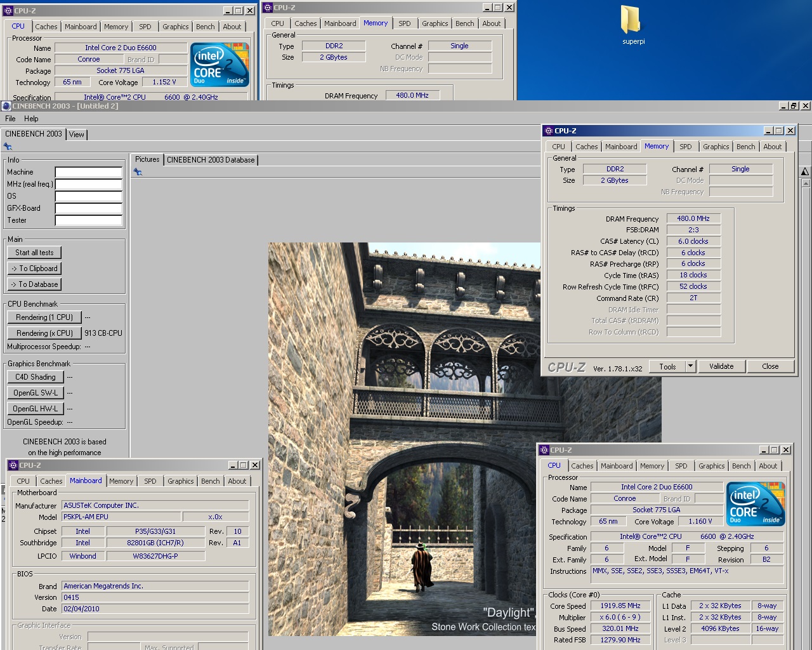The width and height of the screenshot is (812, 650).
Task: Click the CINEBENCH 2003 title bar icon
Action: tap(6, 106)
